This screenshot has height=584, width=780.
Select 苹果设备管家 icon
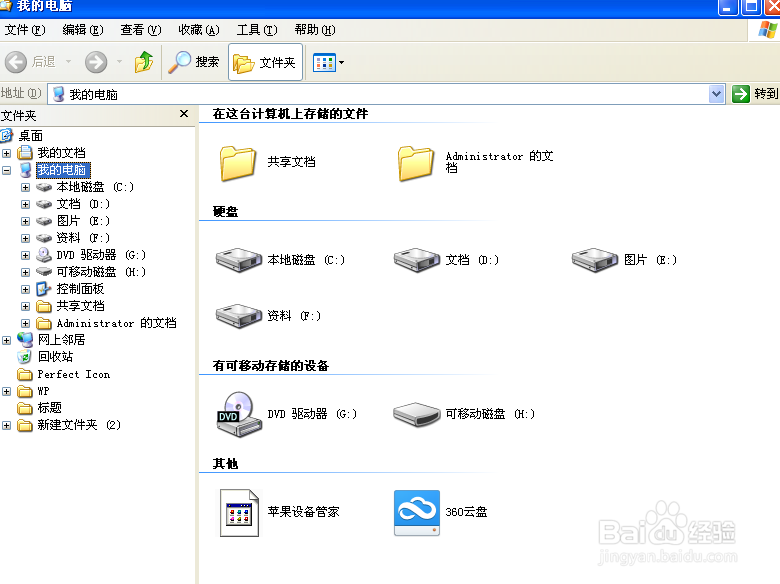coord(239,512)
